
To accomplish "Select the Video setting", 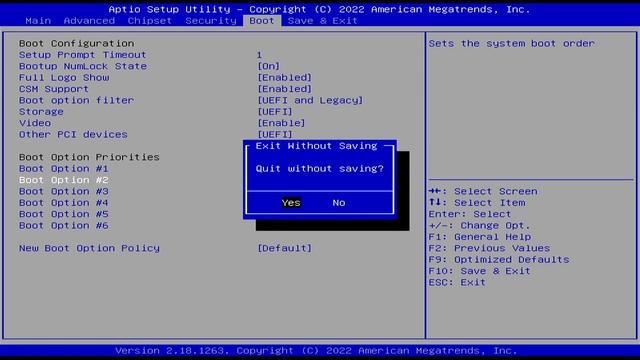I will pyautogui.click(x=35, y=123).
